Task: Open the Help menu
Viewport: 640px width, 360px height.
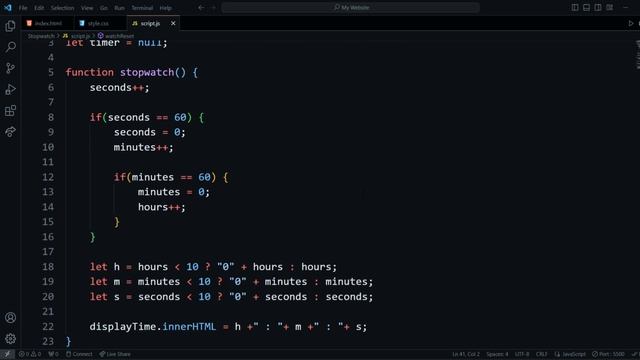Action: tap(165, 8)
